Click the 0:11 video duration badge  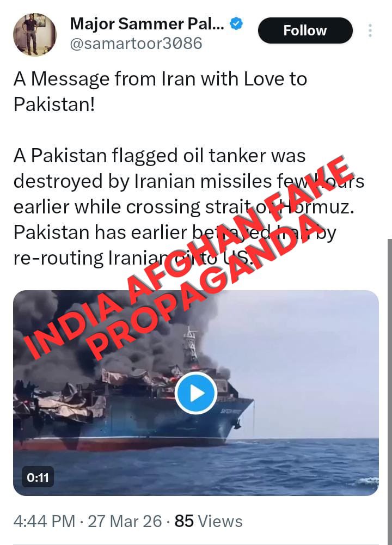(x=38, y=477)
